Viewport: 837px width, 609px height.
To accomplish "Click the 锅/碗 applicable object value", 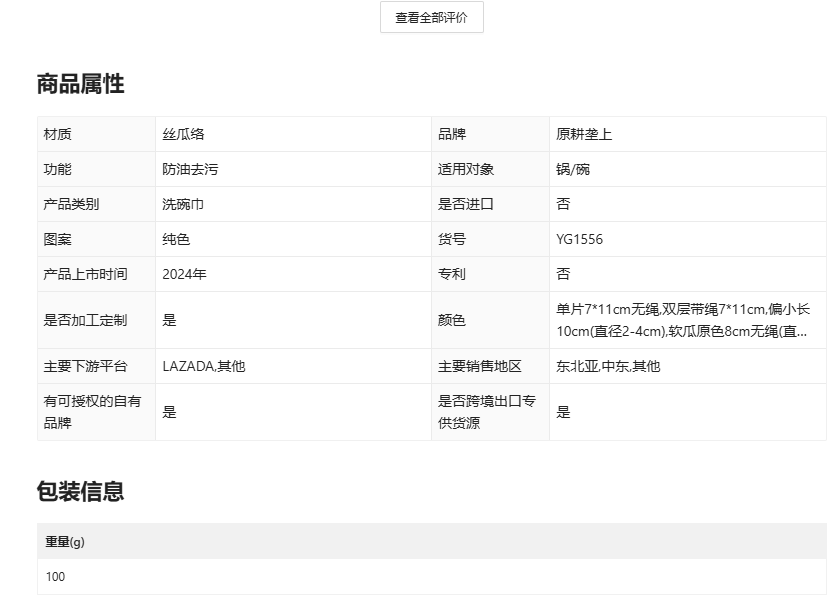I will click(573, 169).
